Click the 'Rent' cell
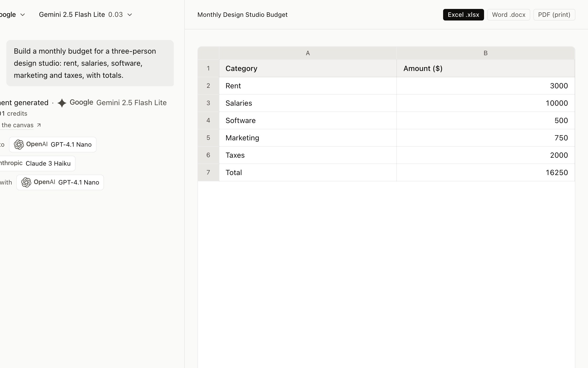588x368 pixels. 308,86
